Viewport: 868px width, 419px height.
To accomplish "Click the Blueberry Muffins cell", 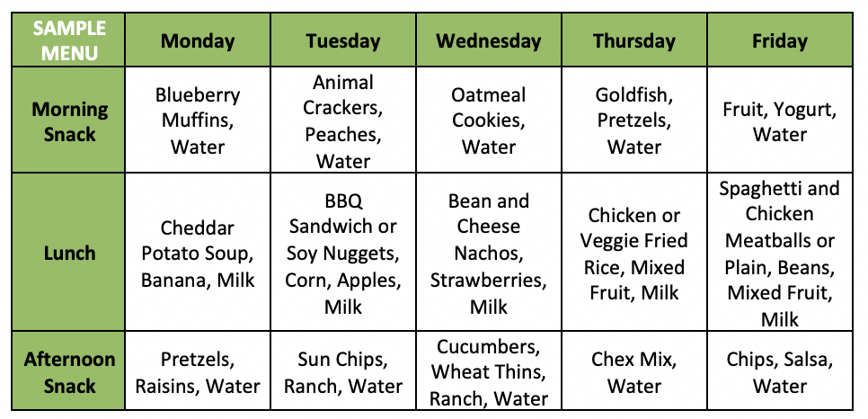I will [x=198, y=121].
